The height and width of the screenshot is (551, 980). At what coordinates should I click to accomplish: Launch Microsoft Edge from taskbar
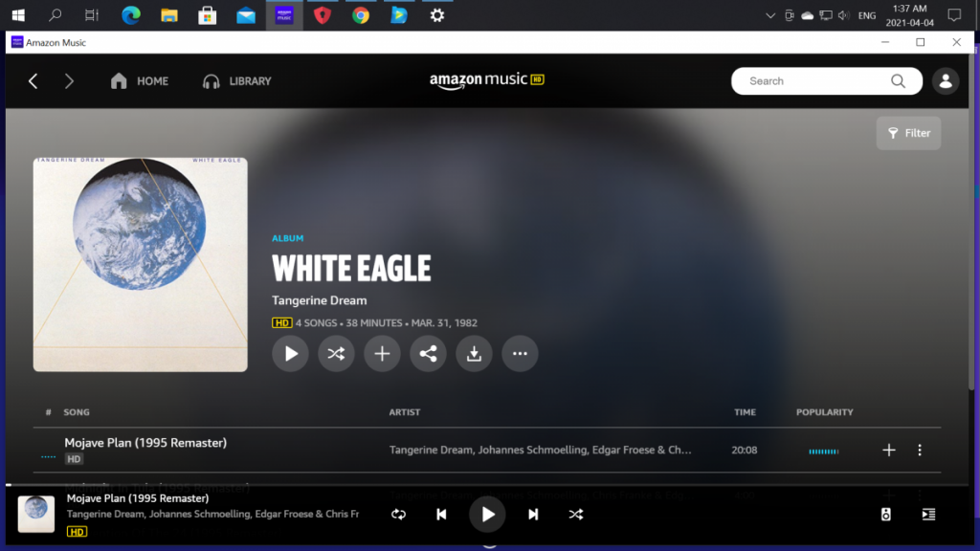tap(130, 15)
